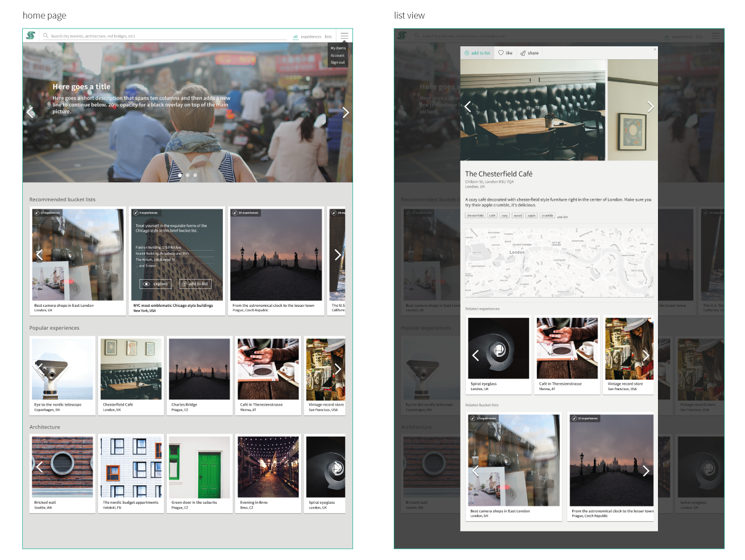Select the third hero carousel dot
745x560 pixels.
pyautogui.click(x=195, y=175)
